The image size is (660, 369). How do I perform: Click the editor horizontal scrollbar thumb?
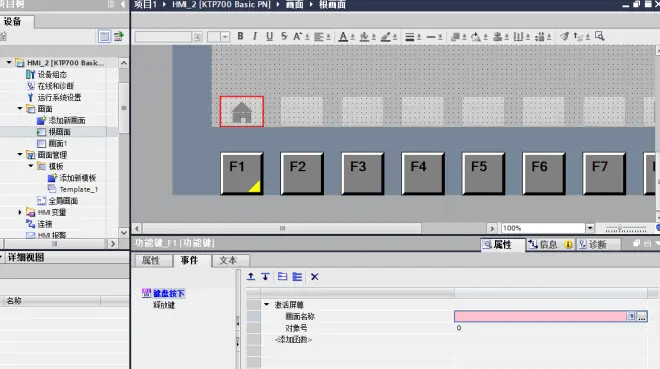coord(282,228)
